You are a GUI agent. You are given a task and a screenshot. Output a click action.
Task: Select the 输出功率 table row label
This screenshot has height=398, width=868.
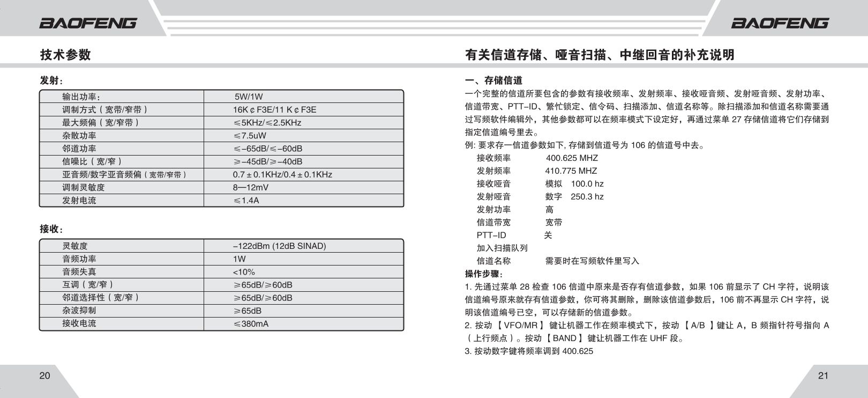click(81, 97)
